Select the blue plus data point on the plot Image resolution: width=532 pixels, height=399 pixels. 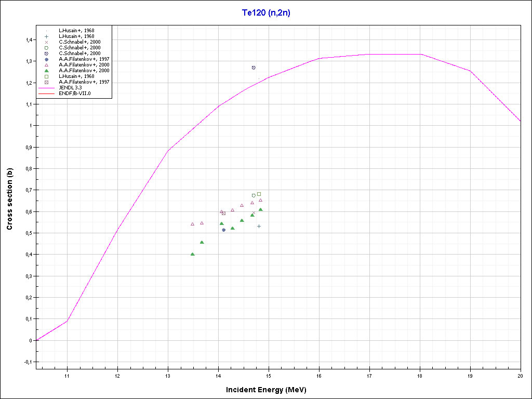point(259,226)
